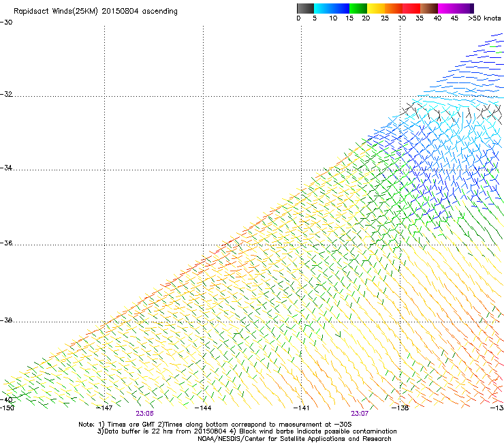
Task: Click the gray 0-5 knots color segment
Action: [x=305, y=8]
